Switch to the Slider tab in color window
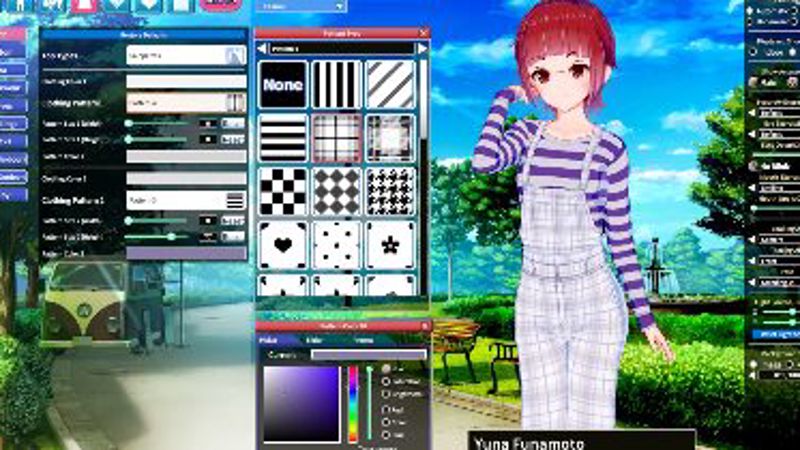 click(x=314, y=340)
